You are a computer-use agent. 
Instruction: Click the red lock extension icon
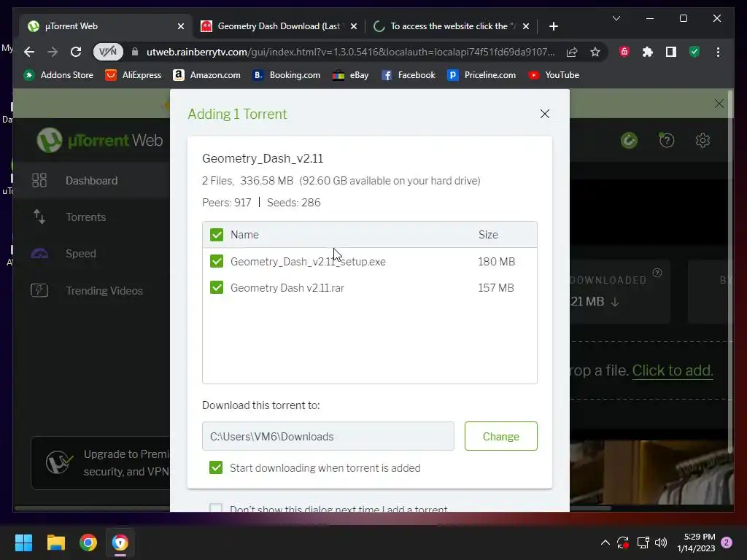coord(624,52)
